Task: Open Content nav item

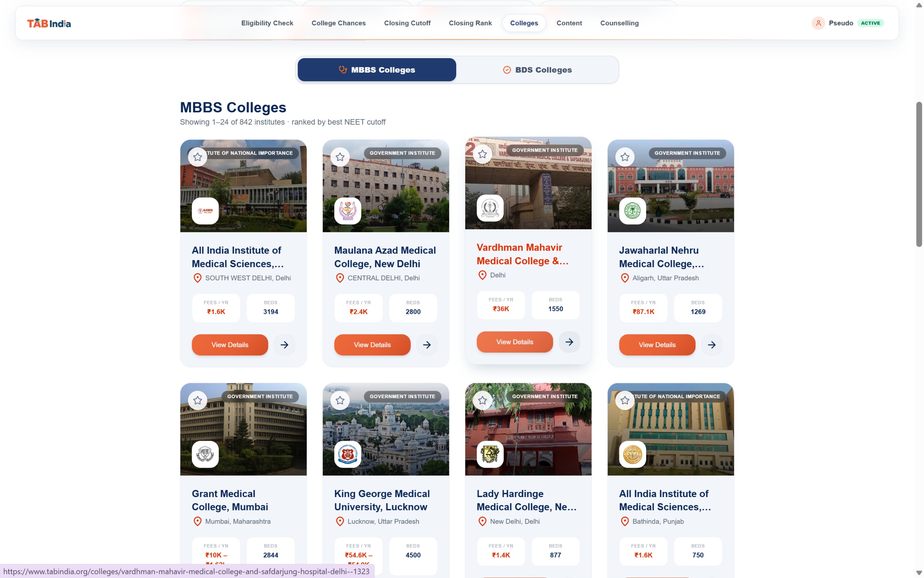Action: point(569,23)
